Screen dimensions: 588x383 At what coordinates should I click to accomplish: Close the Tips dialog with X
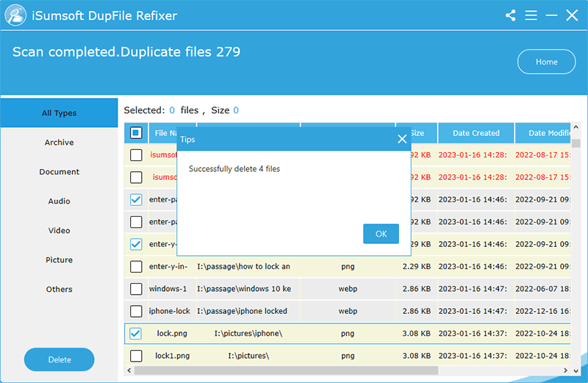tap(401, 138)
